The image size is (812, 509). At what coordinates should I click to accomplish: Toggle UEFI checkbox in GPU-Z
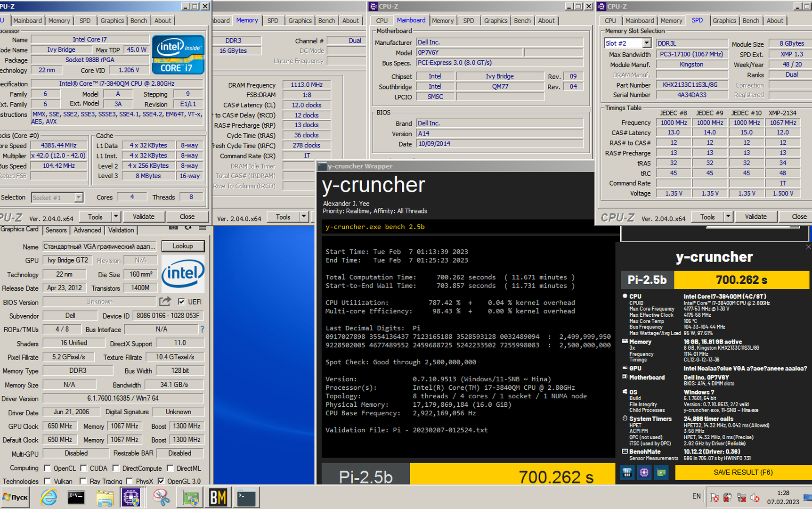pyautogui.click(x=181, y=302)
